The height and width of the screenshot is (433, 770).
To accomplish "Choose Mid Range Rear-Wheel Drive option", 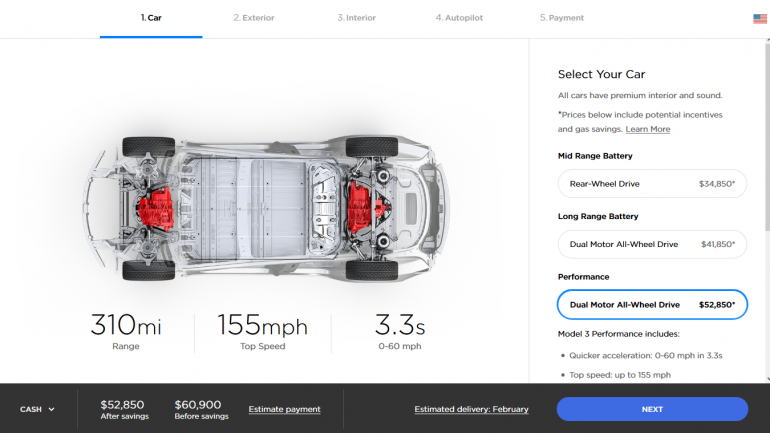I will (652, 184).
